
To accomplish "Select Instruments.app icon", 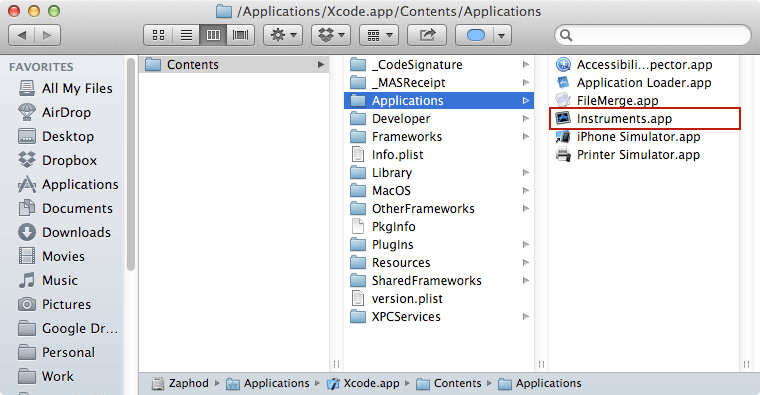I will pyautogui.click(x=563, y=118).
